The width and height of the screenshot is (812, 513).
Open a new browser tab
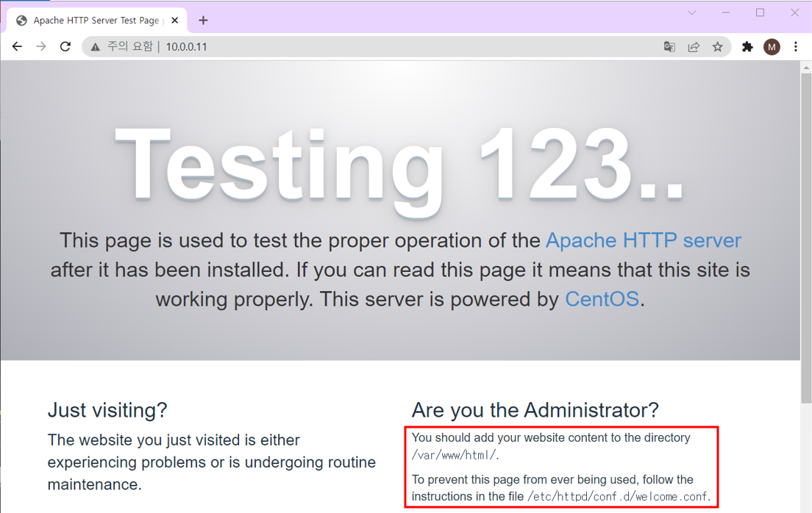203,20
